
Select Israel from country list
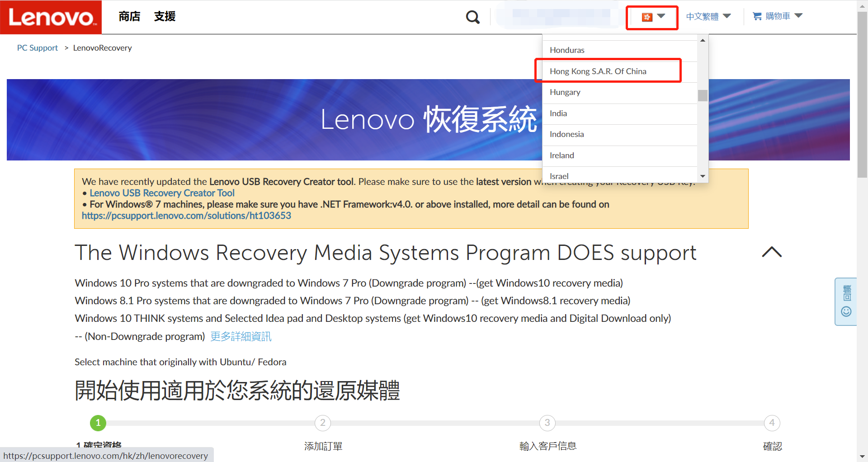pyautogui.click(x=620, y=175)
